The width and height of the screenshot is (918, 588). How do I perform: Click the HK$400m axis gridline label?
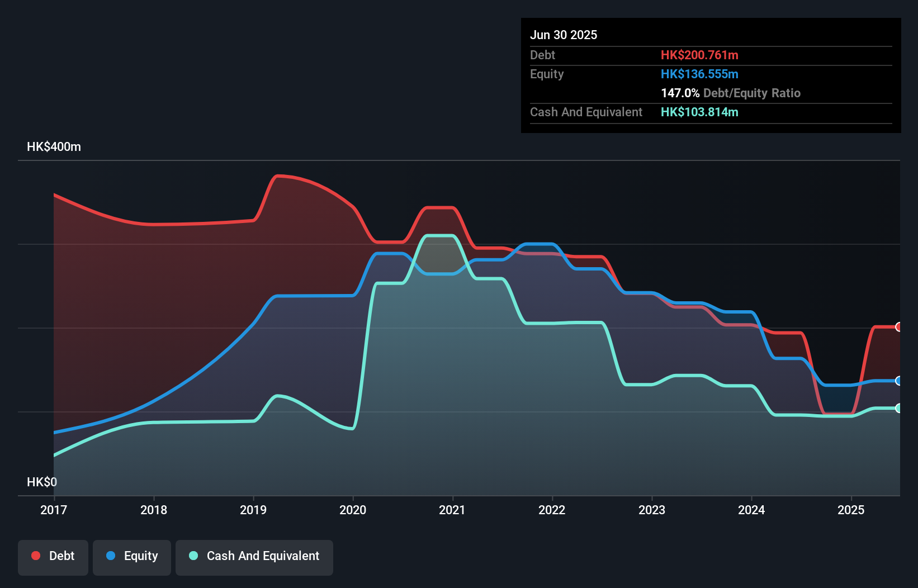click(54, 146)
